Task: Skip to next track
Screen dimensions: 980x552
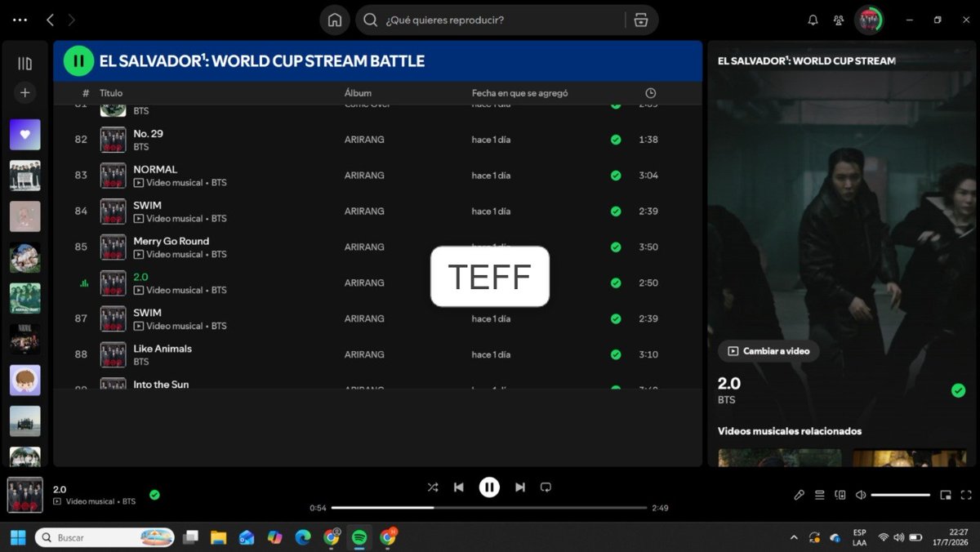Action: click(520, 487)
